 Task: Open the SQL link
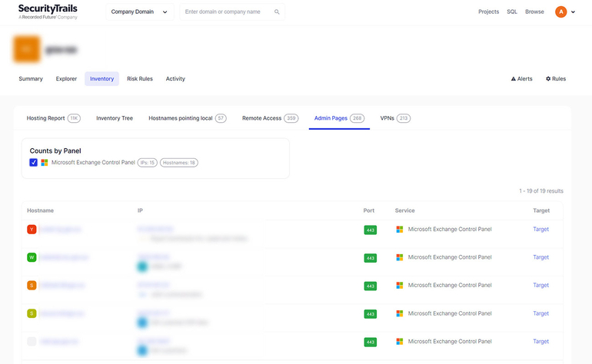click(x=512, y=12)
